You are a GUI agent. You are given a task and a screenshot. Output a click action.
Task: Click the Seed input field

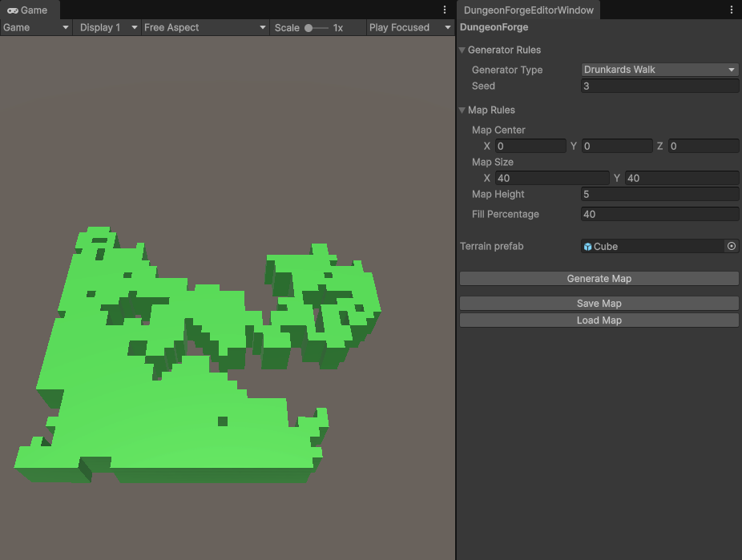click(659, 87)
